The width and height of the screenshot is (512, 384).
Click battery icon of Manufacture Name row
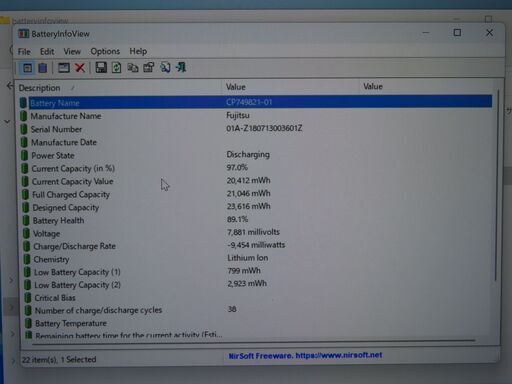pos(23,116)
